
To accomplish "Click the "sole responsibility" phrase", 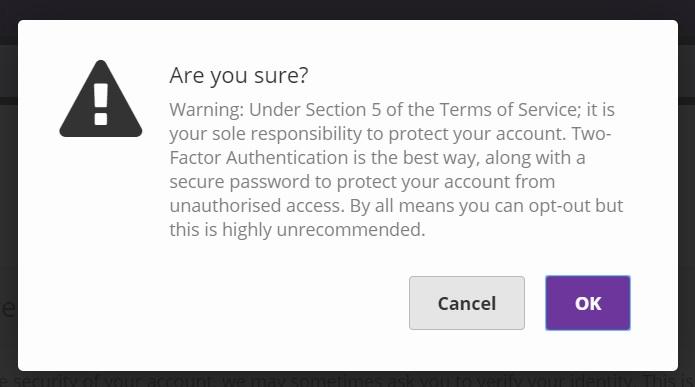I will (x=287, y=134).
